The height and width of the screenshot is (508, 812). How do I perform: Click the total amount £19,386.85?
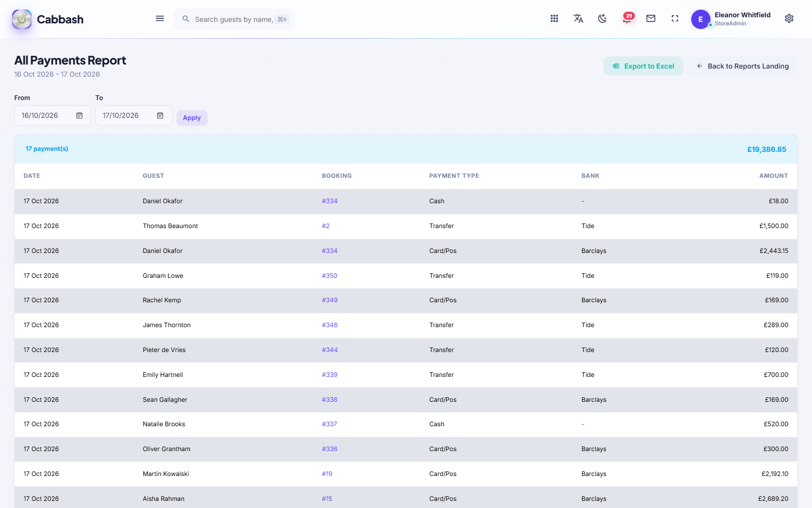tap(766, 149)
